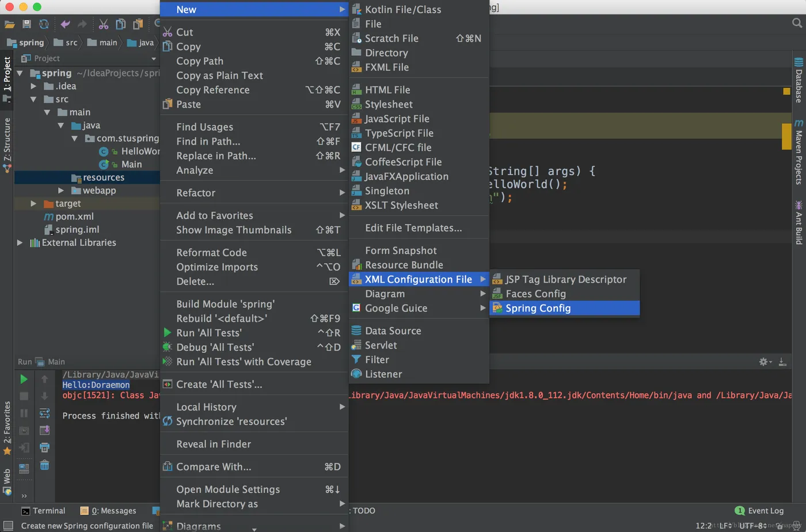Open the Event Log panel
The height and width of the screenshot is (532, 806).
759,511
